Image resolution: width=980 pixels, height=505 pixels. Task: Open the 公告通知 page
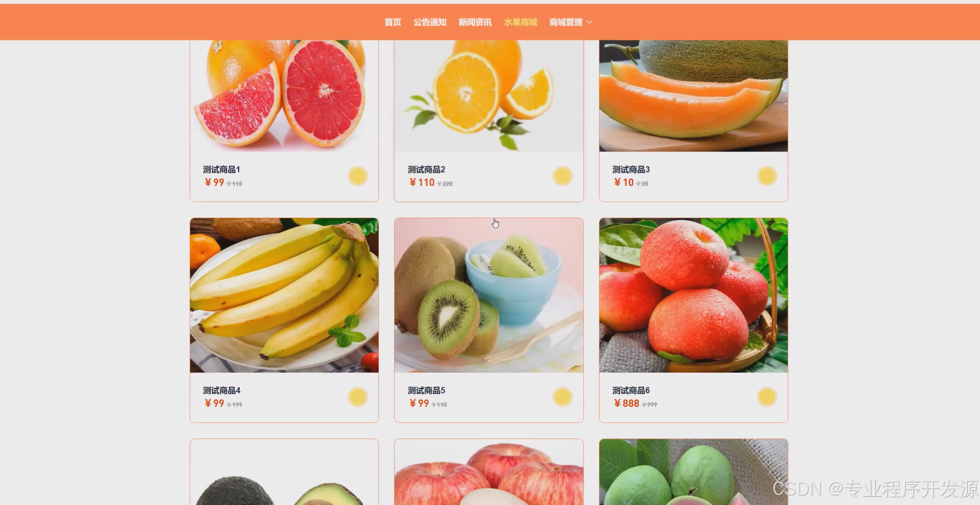(430, 22)
